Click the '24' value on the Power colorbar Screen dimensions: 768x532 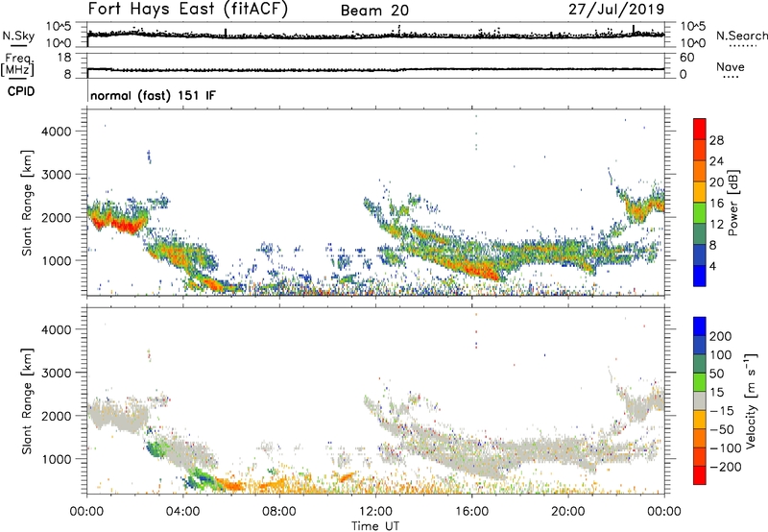[x=716, y=161]
